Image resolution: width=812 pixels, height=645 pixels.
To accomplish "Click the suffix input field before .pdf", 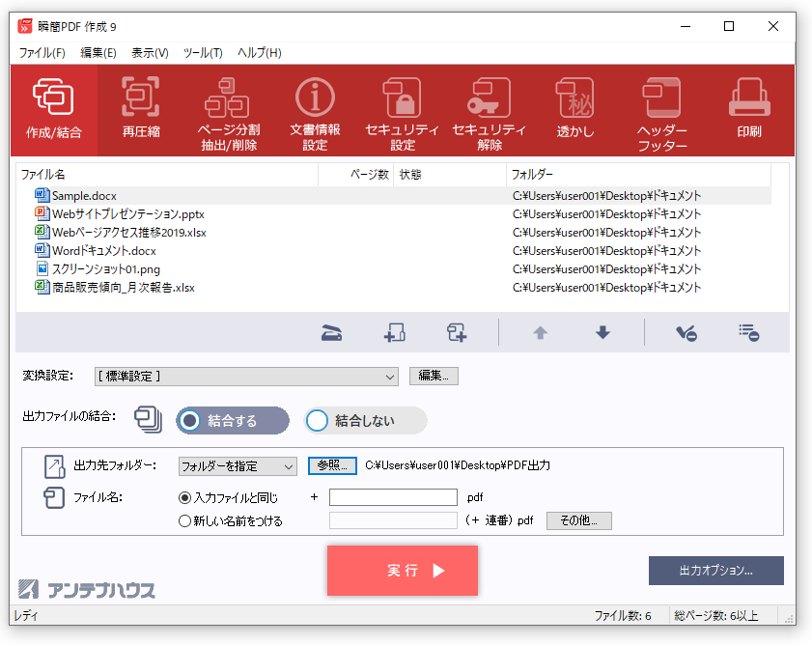I will (x=393, y=497).
